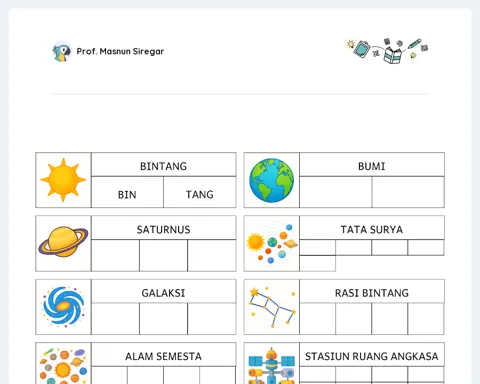Click the school supplies doodle graphic
This screenshot has height=384, width=480.
point(387,51)
